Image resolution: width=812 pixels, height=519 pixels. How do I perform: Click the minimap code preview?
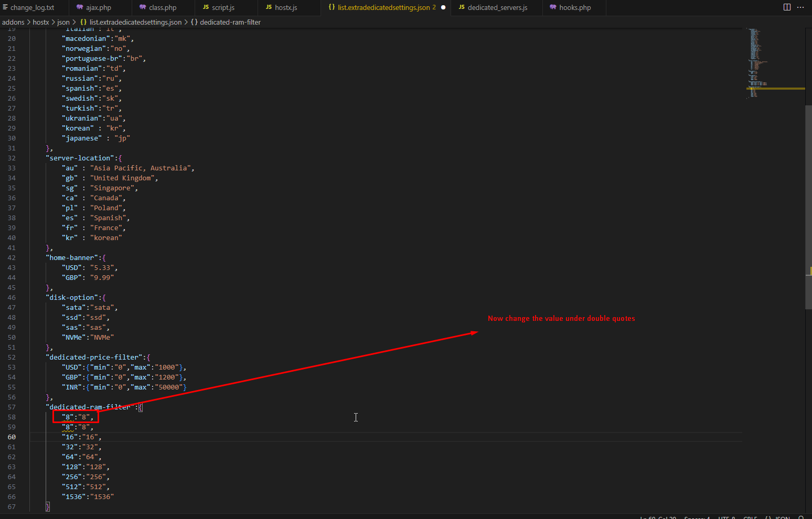755,63
